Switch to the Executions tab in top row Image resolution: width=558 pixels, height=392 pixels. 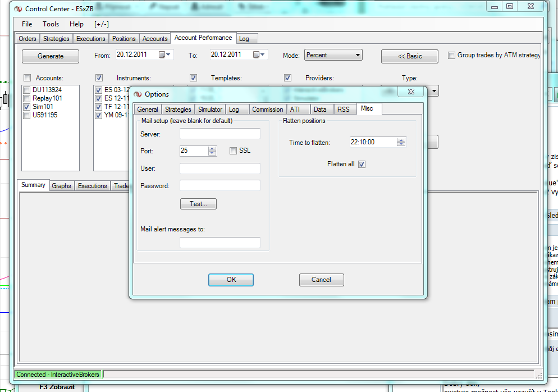[91, 38]
